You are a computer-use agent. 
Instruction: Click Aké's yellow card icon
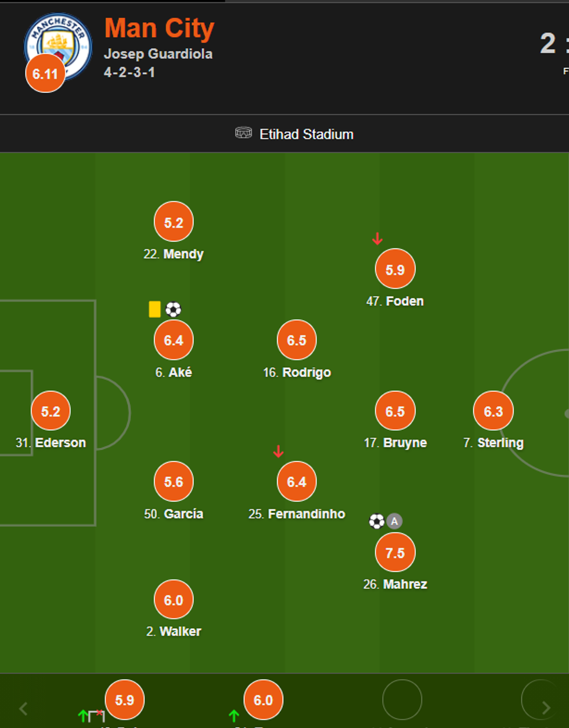click(154, 309)
